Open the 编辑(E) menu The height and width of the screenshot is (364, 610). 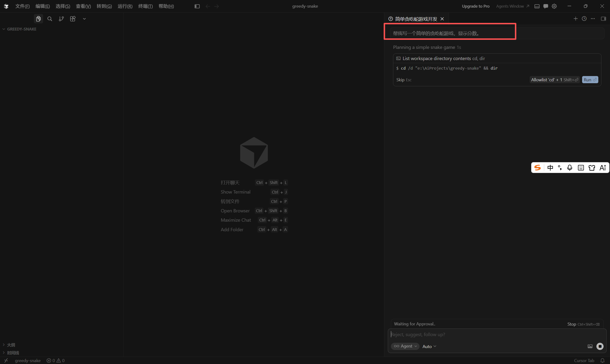[42, 6]
